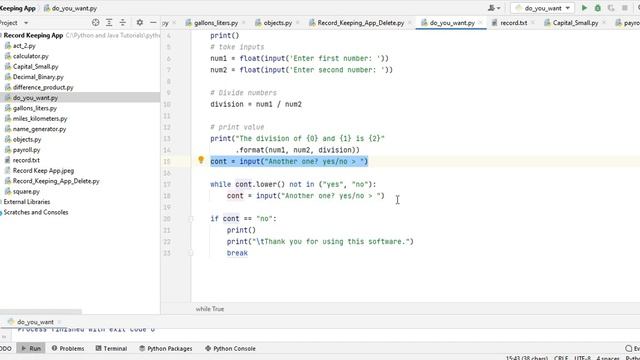Open Python Console tool window
Image resolution: width=640 pixels, height=360 pixels.
[230, 348]
